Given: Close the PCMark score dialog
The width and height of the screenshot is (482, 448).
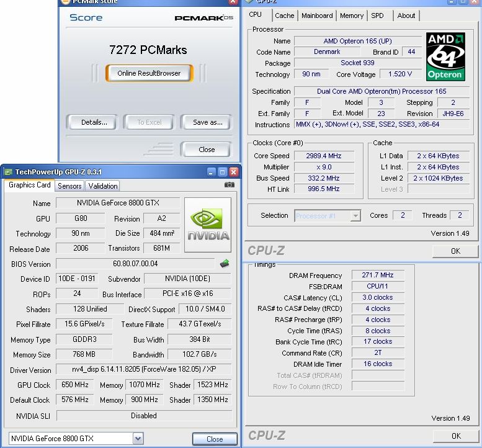Looking at the screenshot, I should point(205,150).
